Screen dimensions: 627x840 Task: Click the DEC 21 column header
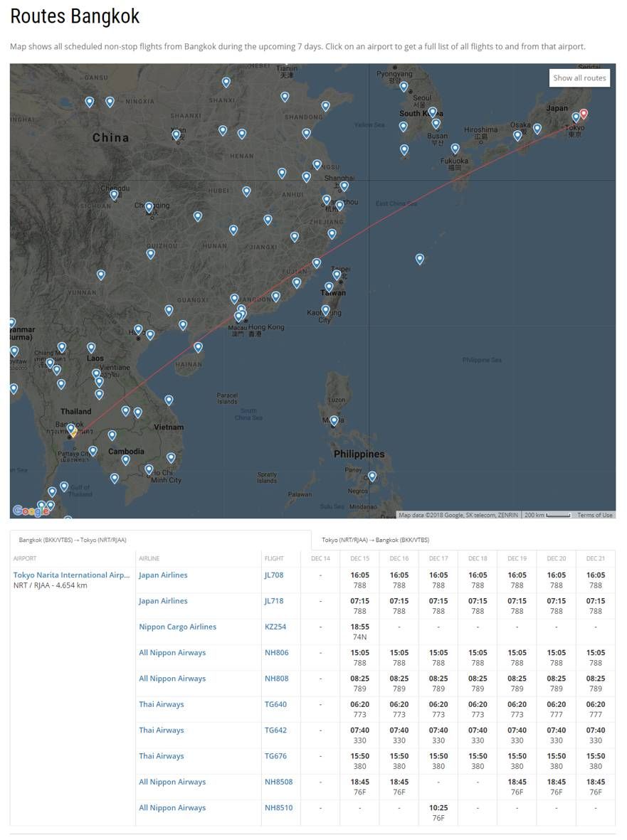(596, 558)
